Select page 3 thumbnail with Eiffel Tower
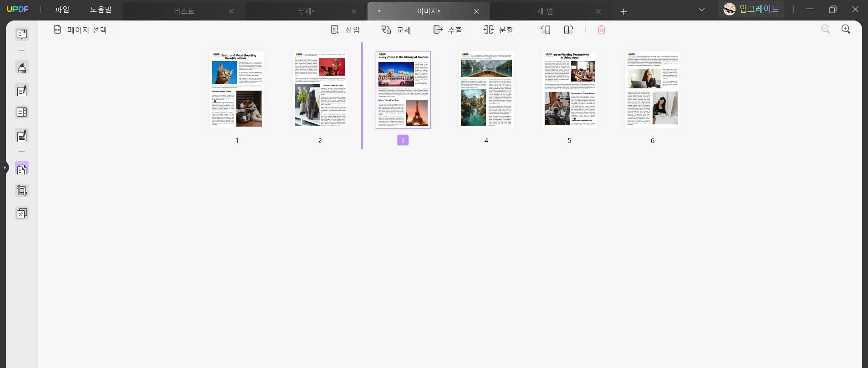The image size is (868, 368). click(403, 90)
